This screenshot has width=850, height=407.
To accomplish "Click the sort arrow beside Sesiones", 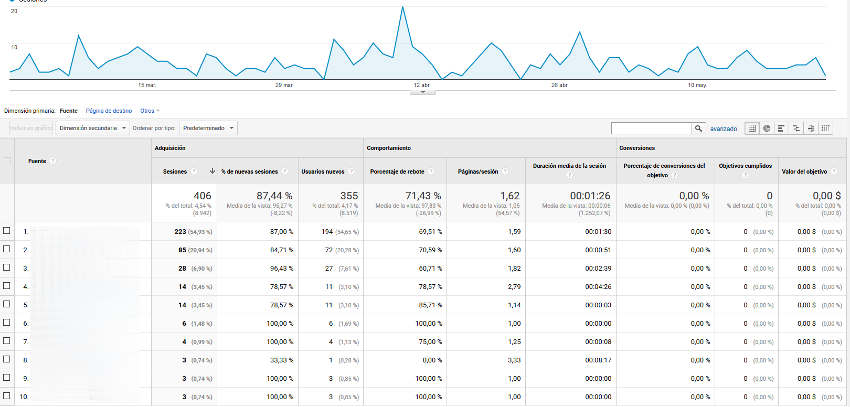I will tap(212, 171).
